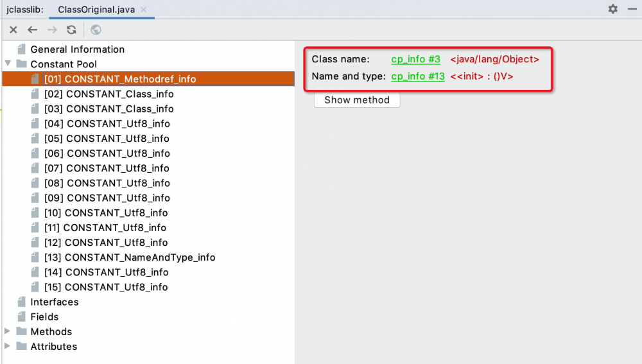Follow the cp_info #13 link

[418, 76]
